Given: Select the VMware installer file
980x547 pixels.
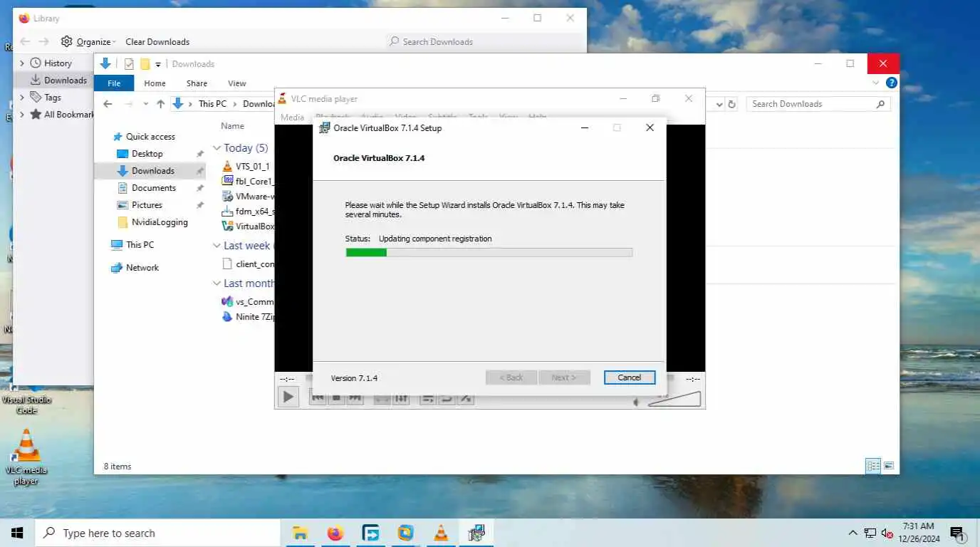Looking at the screenshot, I should point(248,197).
